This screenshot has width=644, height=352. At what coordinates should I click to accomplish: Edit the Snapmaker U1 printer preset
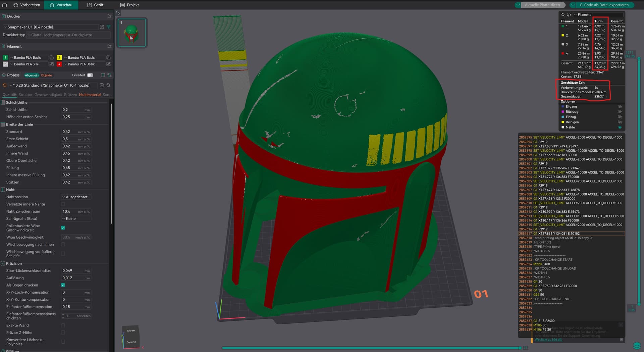point(102,27)
